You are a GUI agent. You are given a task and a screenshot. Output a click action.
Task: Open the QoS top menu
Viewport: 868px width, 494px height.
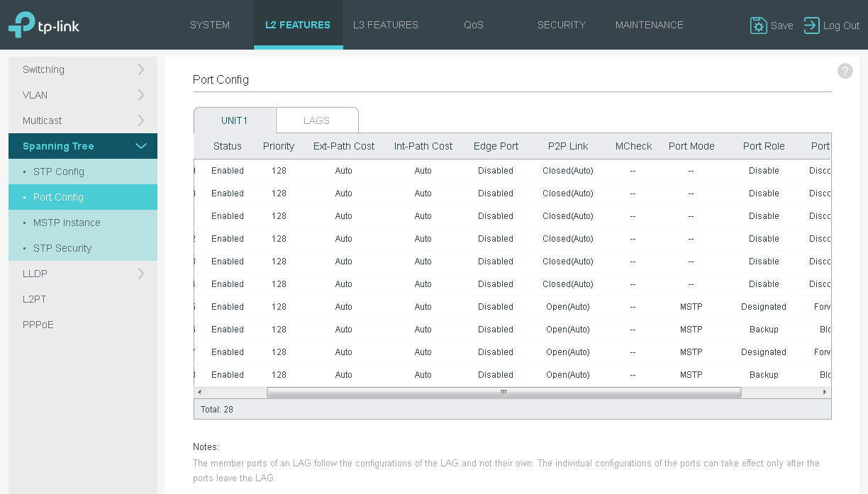pyautogui.click(x=474, y=25)
